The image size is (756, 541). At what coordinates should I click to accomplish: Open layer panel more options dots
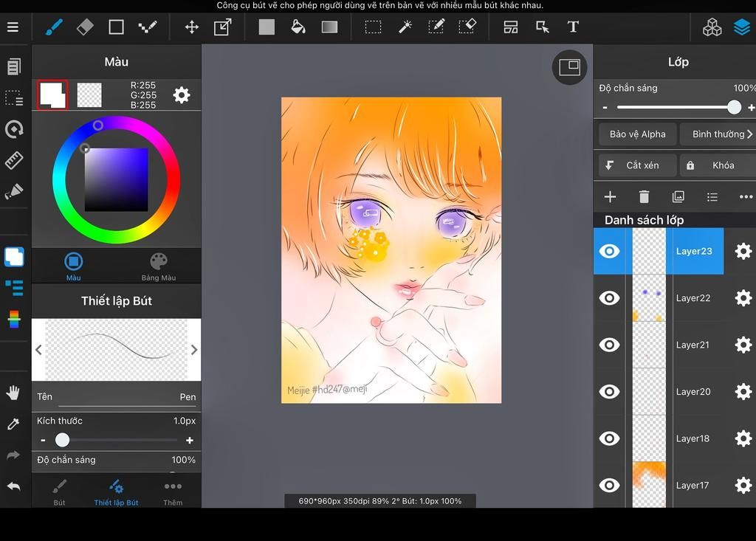coord(746,197)
